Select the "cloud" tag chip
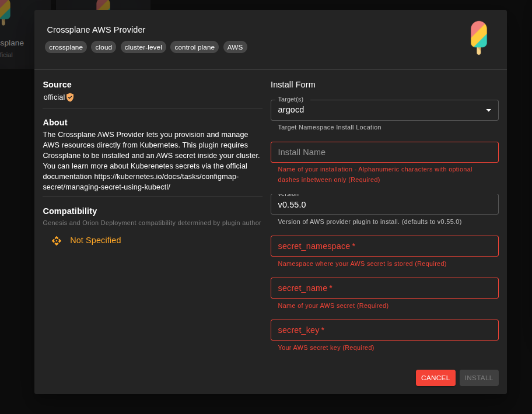The image size is (532, 414). pos(103,47)
